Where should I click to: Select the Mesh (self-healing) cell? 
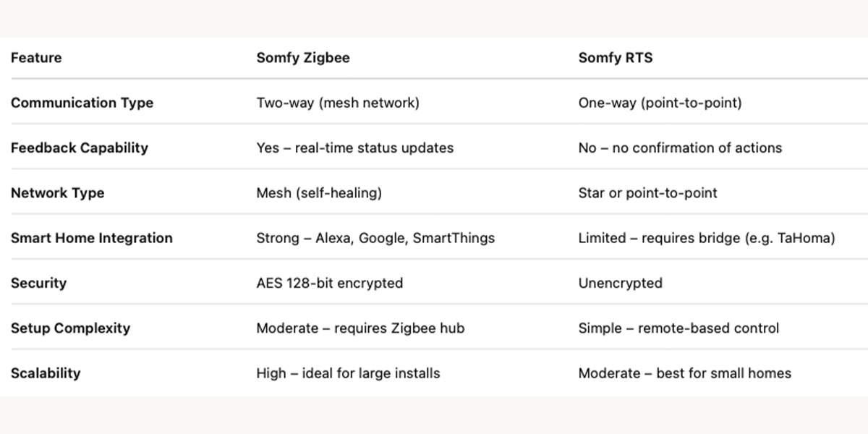(x=319, y=193)
